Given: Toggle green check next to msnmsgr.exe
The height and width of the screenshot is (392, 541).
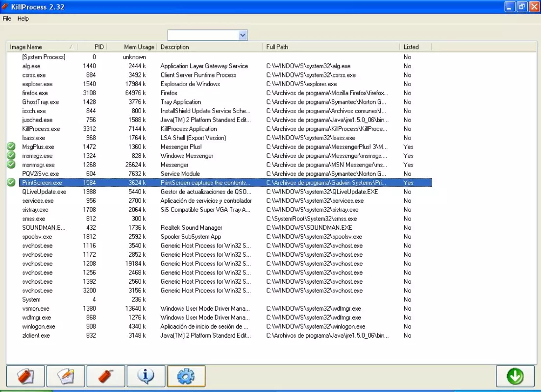Looking at the screenshot, I should pyautogui.click(x=11, y=164).
